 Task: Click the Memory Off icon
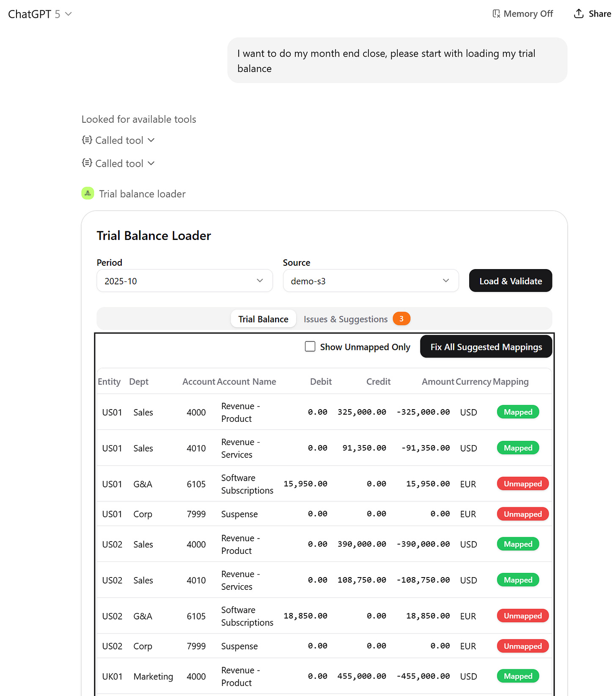click(496, 14)
